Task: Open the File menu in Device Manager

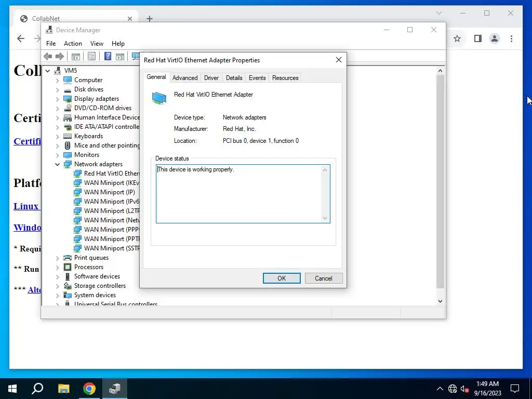Action: pos(51,44)
